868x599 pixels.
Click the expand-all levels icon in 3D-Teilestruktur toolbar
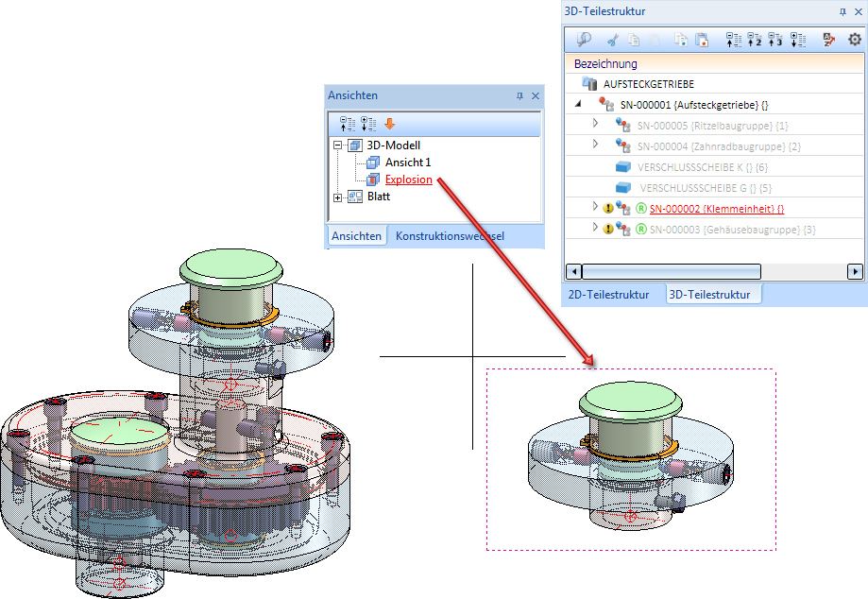[797, 40]
